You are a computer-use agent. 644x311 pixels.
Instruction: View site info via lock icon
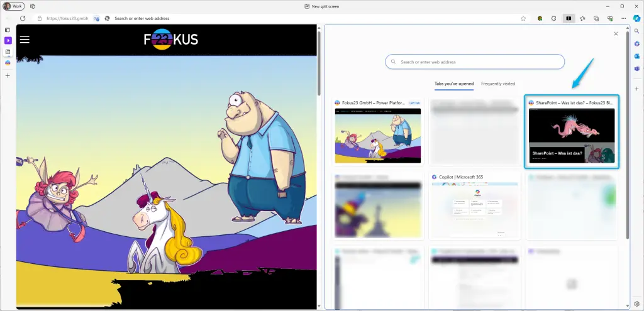[40, 18]
